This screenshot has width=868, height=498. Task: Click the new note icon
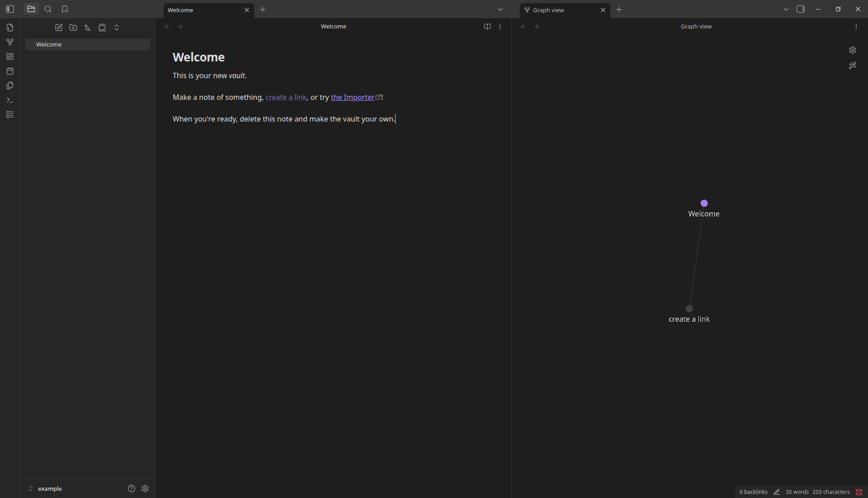[59, 28]
